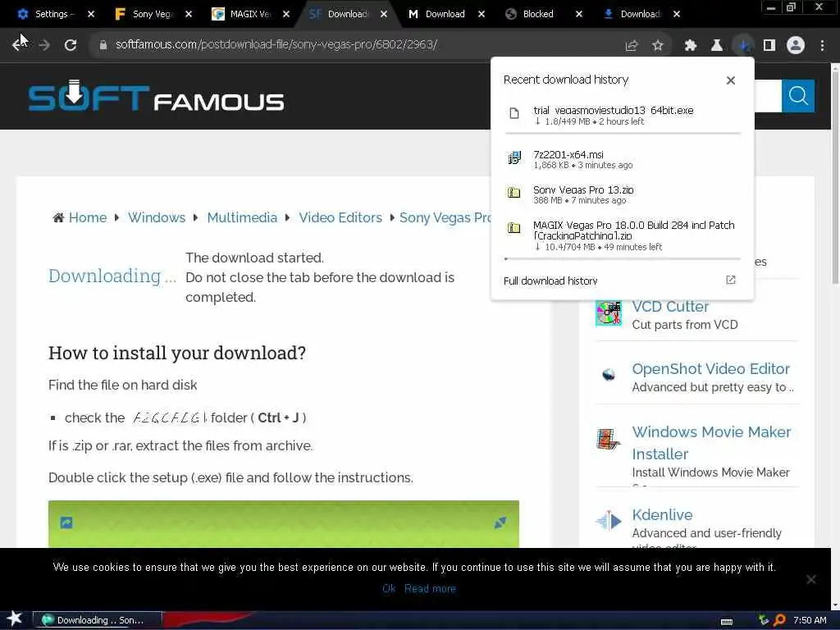Open the Sony Vegas Pro breadcrumb link
The image size is (840, 630).
445,217
